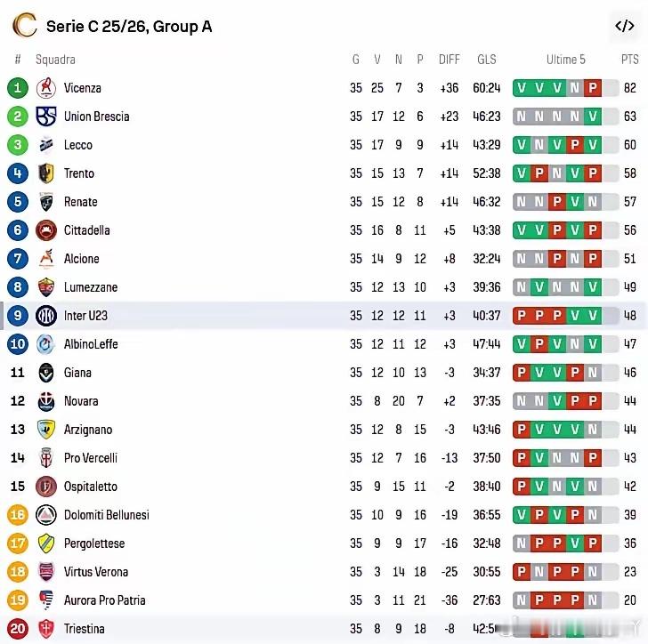Viewport: 648px width, 644px height.
Task: Click Vicenza's latest red P result badge
Action: tap(593, 88)
